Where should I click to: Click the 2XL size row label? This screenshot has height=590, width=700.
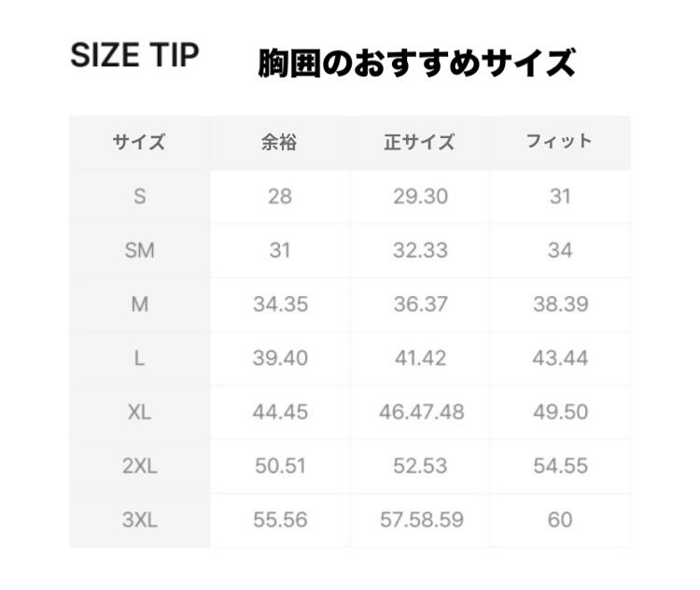[x=139, y=466]
